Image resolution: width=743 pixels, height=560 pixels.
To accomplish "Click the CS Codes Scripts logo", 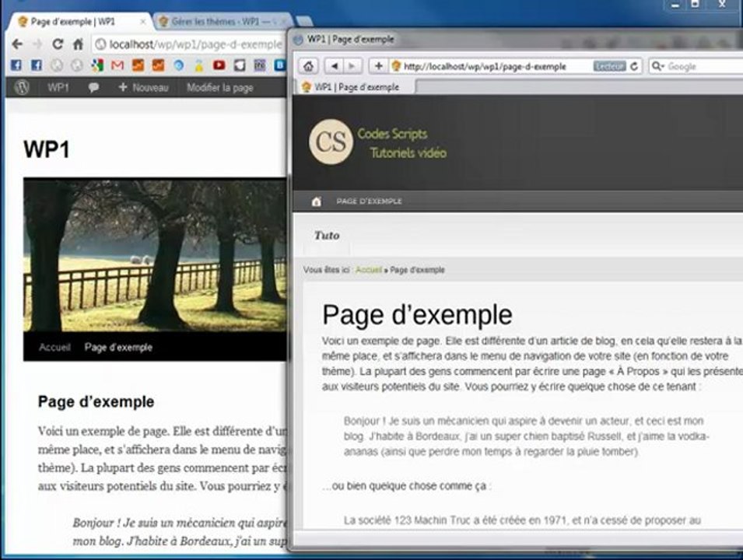I will pyautogui.click(x=331, y=142).
